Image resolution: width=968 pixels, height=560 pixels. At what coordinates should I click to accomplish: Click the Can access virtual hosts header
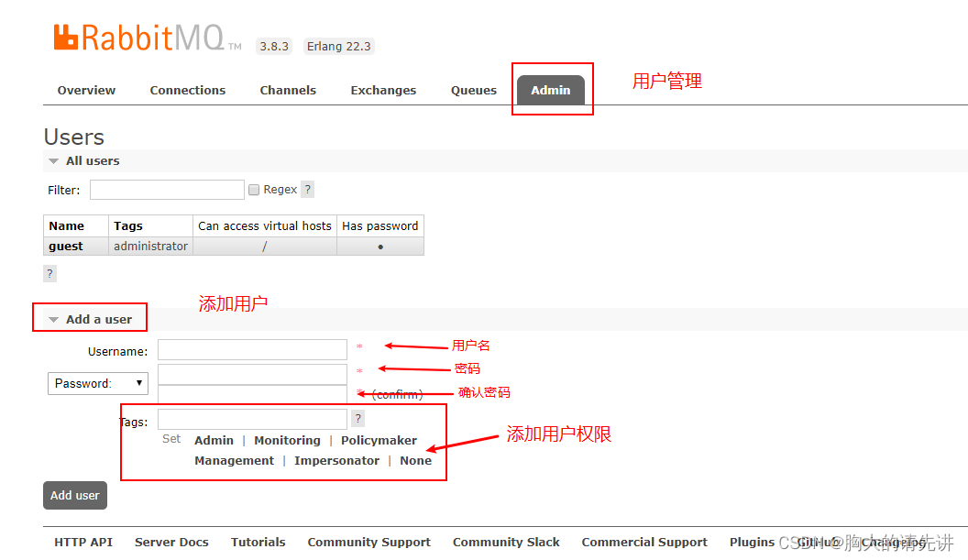(x=265, y=226)
